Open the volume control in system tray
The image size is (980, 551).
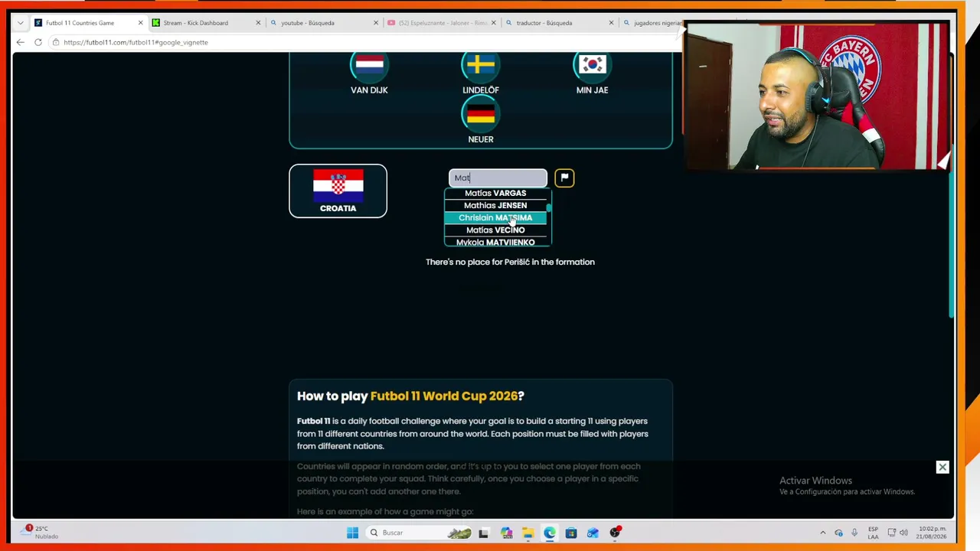[x=903, y=533]
